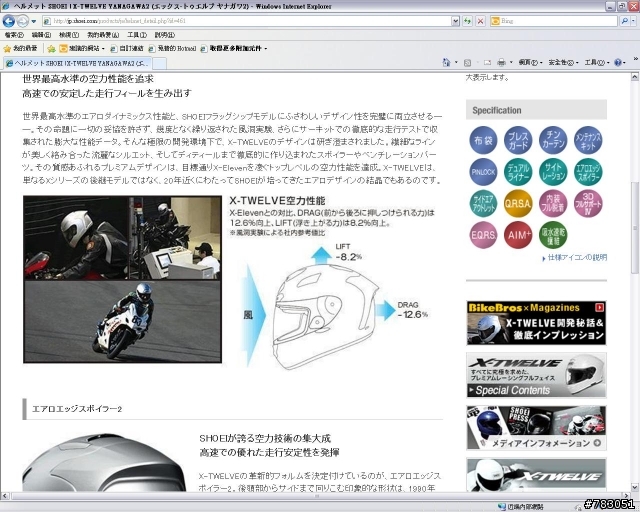Click the red AIM+ specification icon

pyautogui.click(x=518, y=235)
